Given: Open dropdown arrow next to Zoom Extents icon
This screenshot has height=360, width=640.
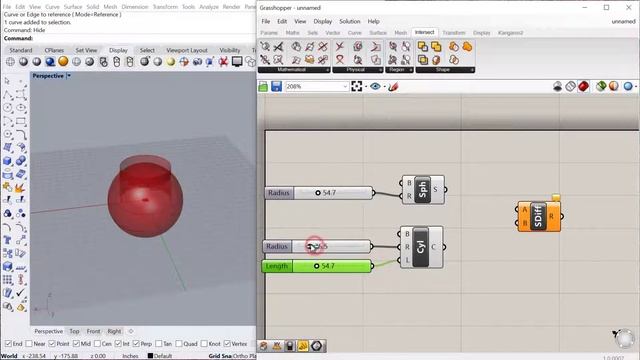Looking at the screenshot, I should tap(365, 87).
